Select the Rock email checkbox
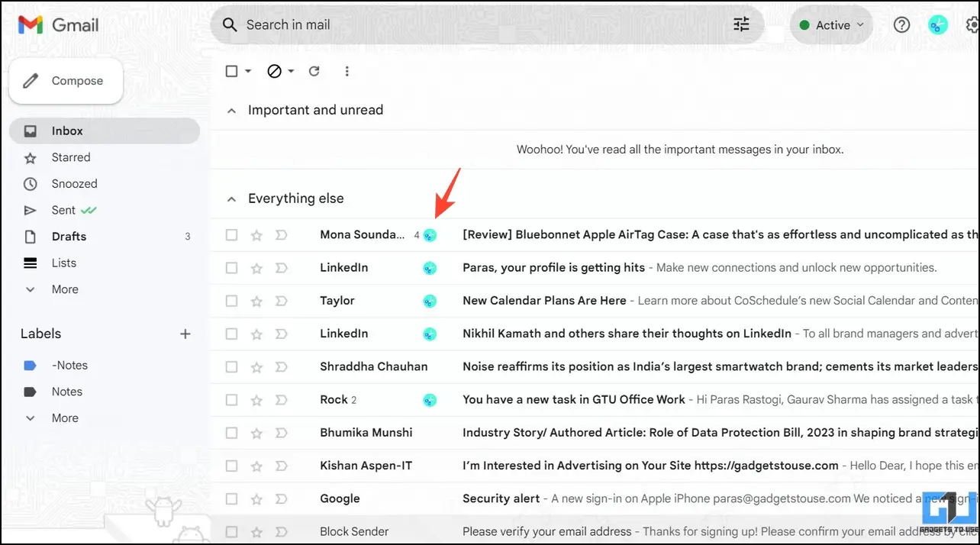The image size is (980, 545). [232, 400]
